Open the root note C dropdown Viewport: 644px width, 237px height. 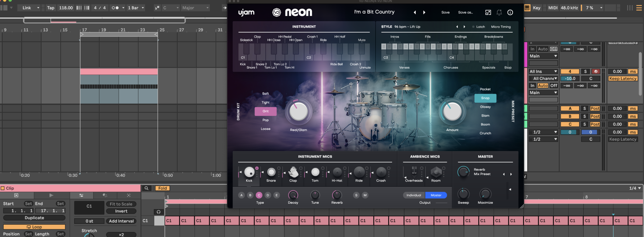click(x=170, y=8)
